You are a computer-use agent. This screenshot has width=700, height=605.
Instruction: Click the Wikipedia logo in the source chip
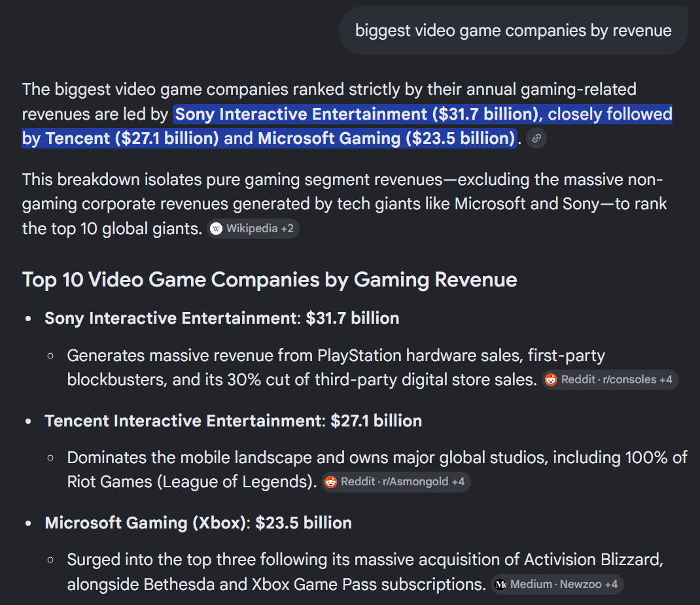(x=217, y=229)
